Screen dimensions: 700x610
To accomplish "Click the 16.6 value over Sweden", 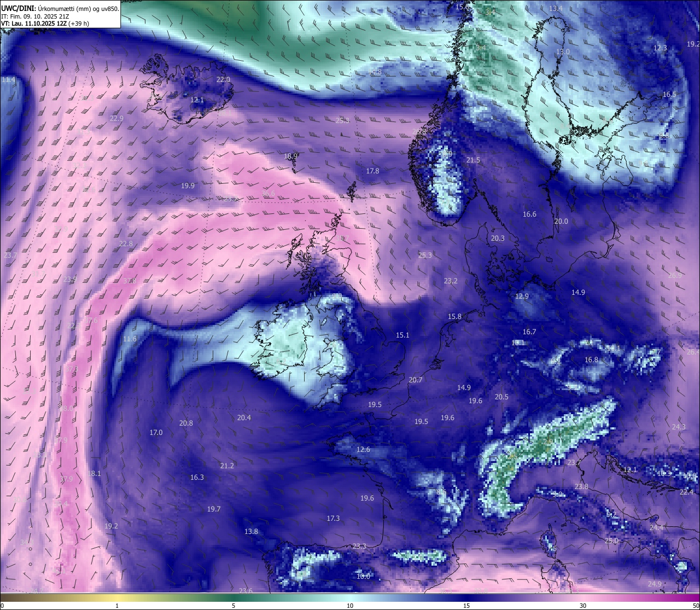I will [529, 214].
